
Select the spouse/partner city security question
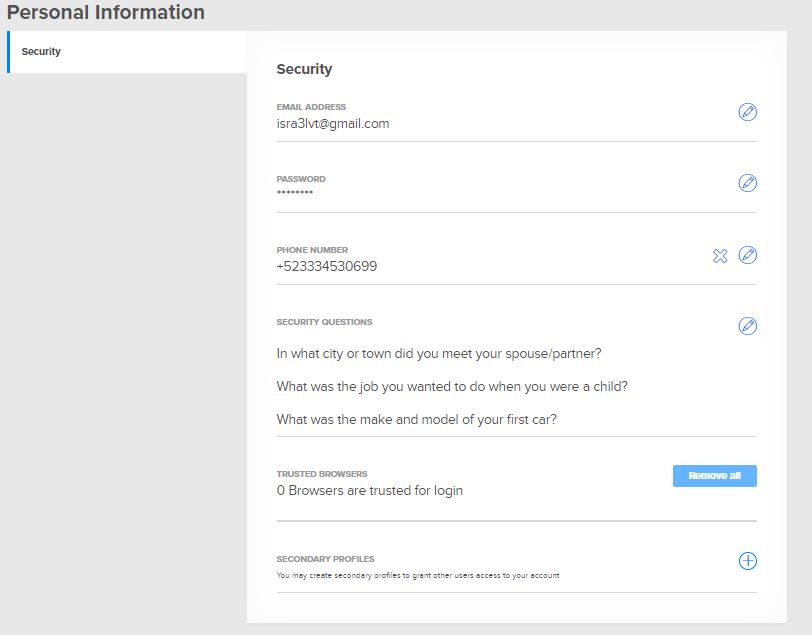439,354
